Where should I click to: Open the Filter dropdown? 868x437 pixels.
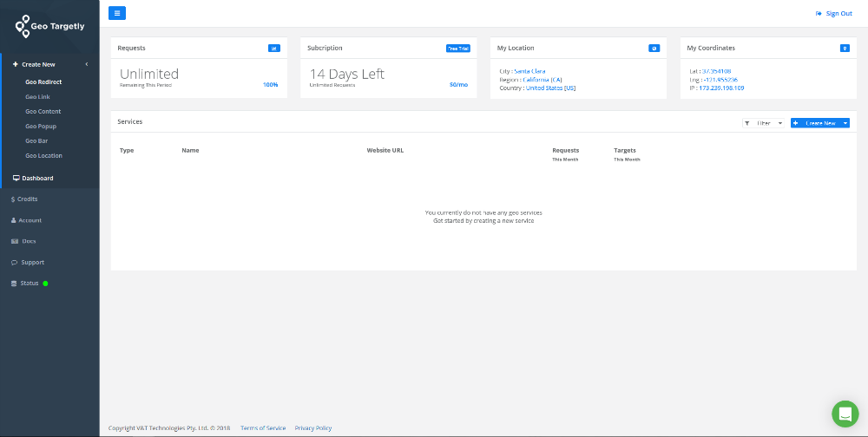[x=763, y=123]
